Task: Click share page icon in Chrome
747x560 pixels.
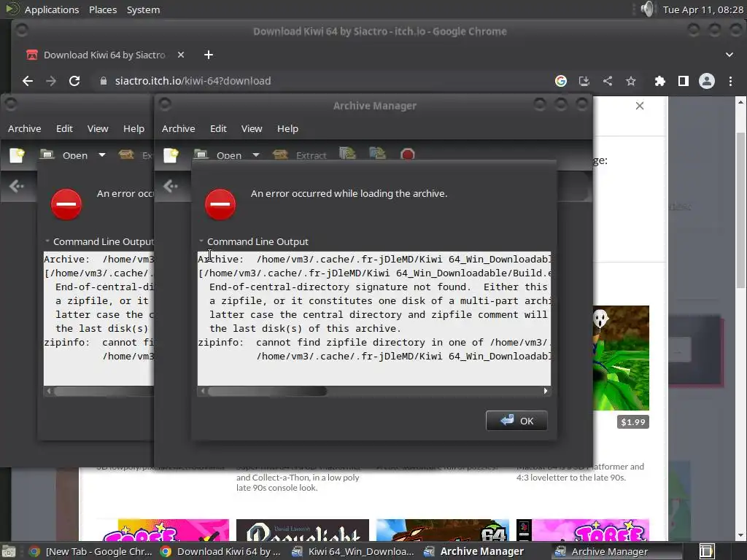Action: (608, 81)
